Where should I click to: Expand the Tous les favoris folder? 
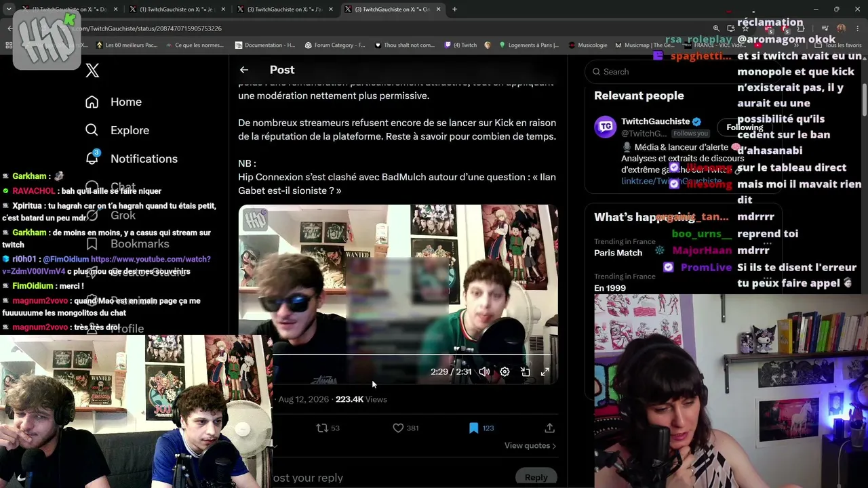click(x=839, y=45)
